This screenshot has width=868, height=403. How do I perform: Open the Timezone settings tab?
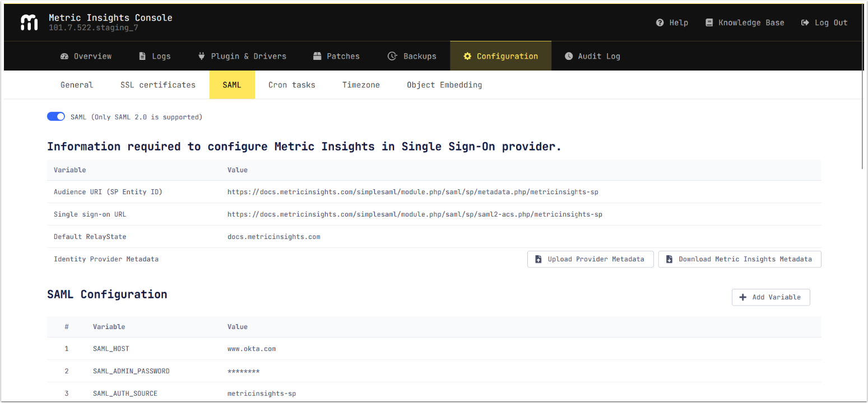click(361, 85)
